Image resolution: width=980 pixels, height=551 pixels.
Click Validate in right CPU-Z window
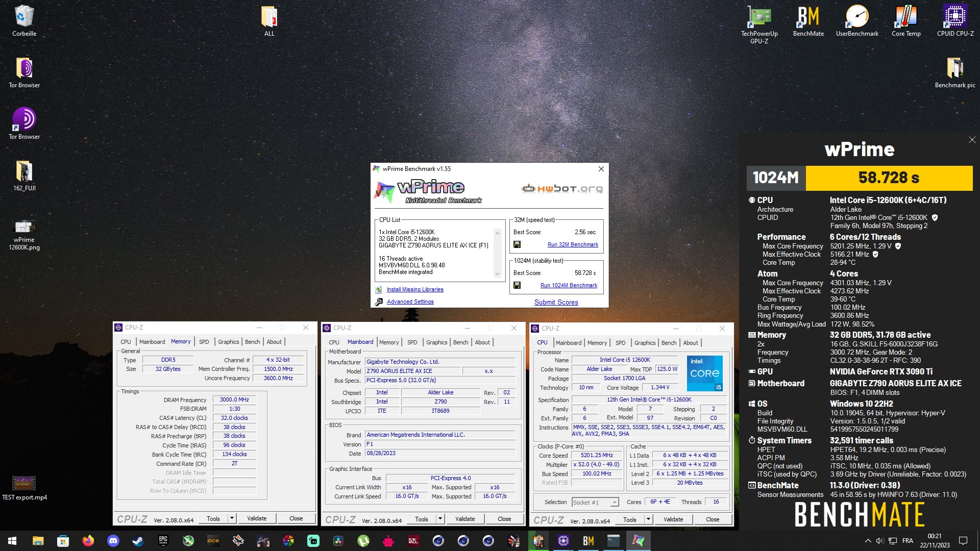tap(673, 519)
